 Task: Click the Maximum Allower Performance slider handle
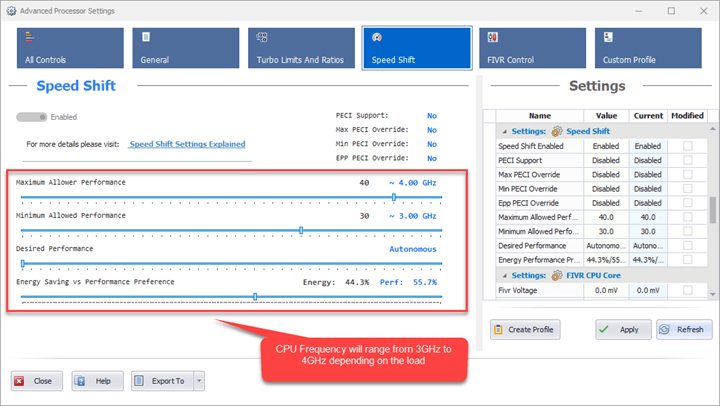[394, 197]
